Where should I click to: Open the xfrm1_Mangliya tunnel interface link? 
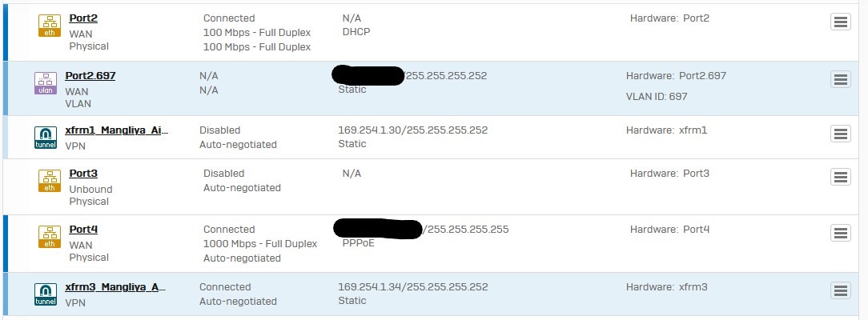(115, 130)
